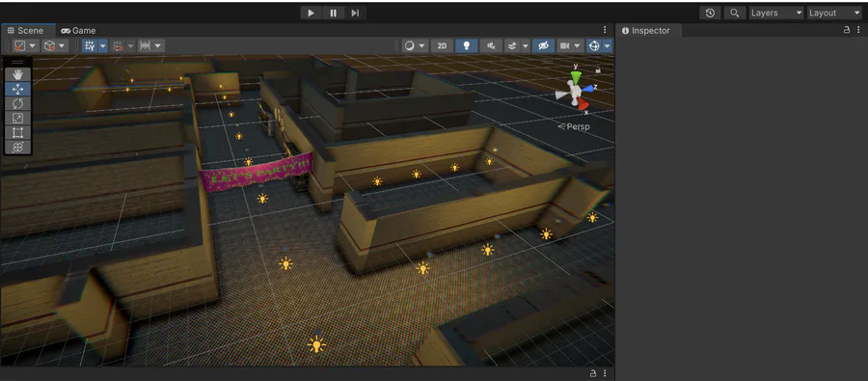
Task: Select the Rect transform tool
Action: pyautogui.click(x=17, y=132)
